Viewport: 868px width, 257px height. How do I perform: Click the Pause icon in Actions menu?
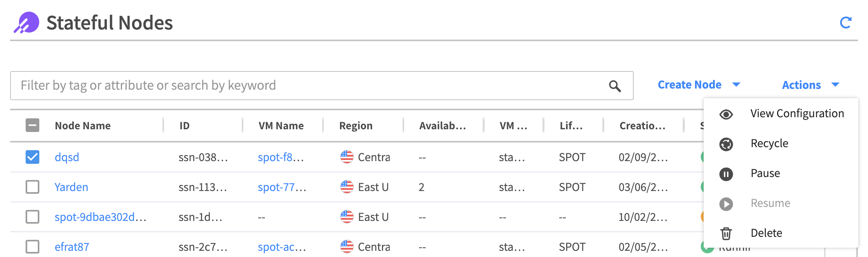coord(726,174)
